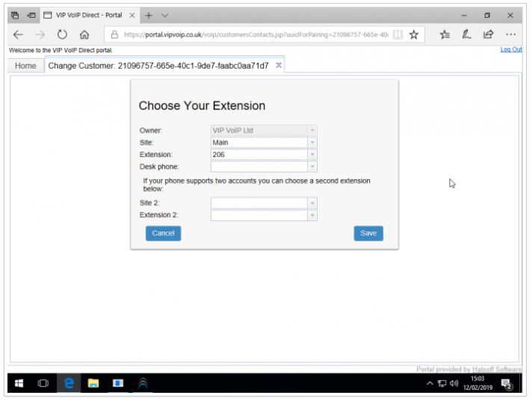Click the browser Forward arrow

click(x=40, y=34)
